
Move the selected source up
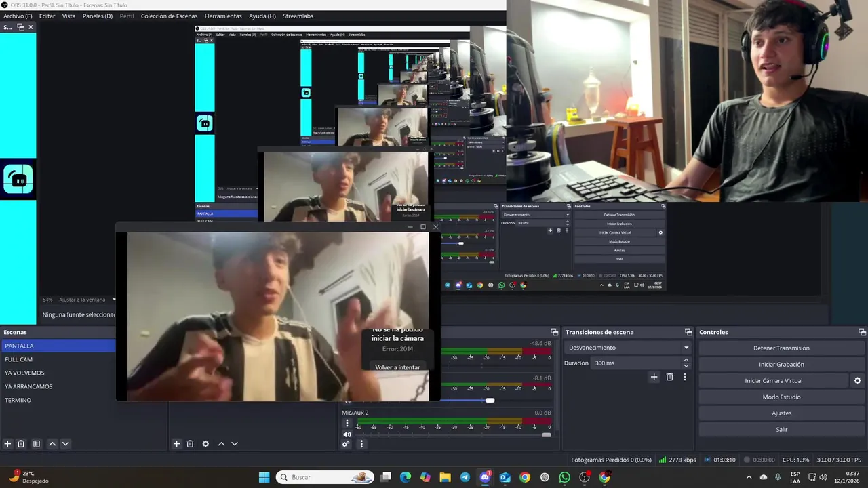tap(221, 444)
